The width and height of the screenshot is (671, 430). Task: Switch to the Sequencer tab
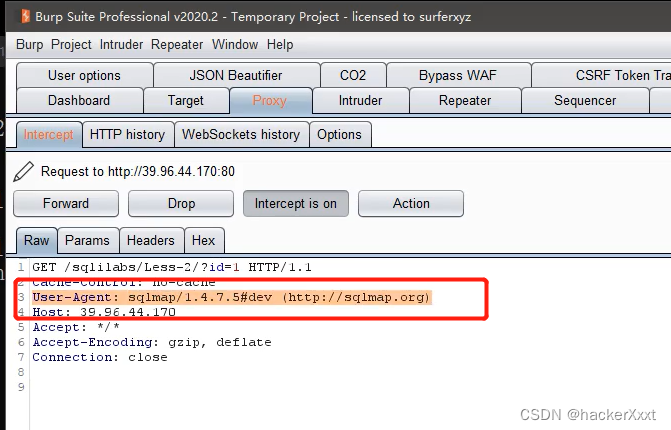click(x=585, y=101)
